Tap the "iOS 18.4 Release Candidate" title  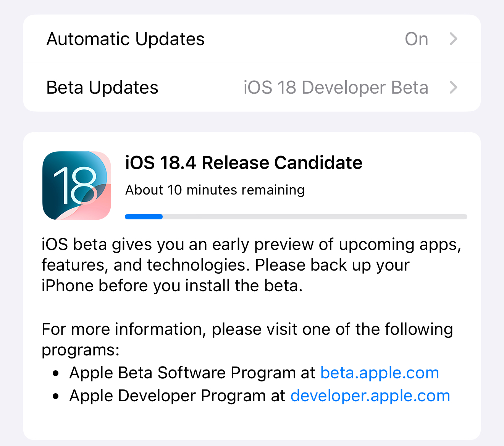[244, 163]
